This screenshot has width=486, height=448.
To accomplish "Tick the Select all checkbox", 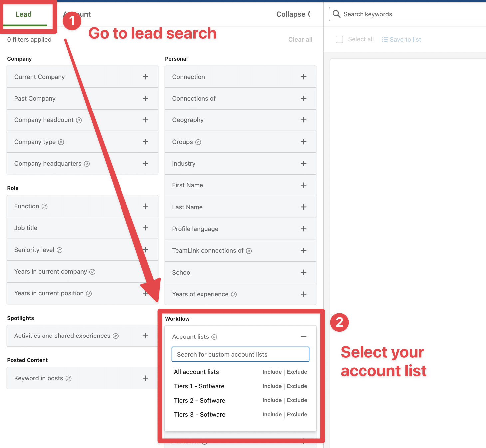I will [339, 39].
